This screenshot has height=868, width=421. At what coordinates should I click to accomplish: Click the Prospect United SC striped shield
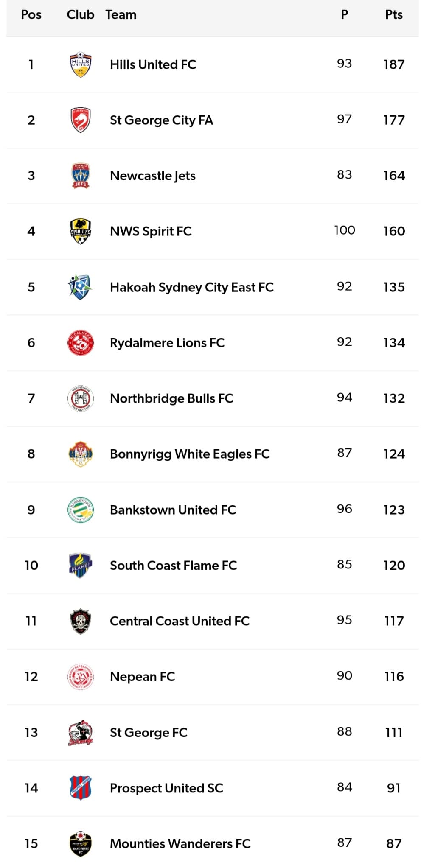click(x=80, y=788)
